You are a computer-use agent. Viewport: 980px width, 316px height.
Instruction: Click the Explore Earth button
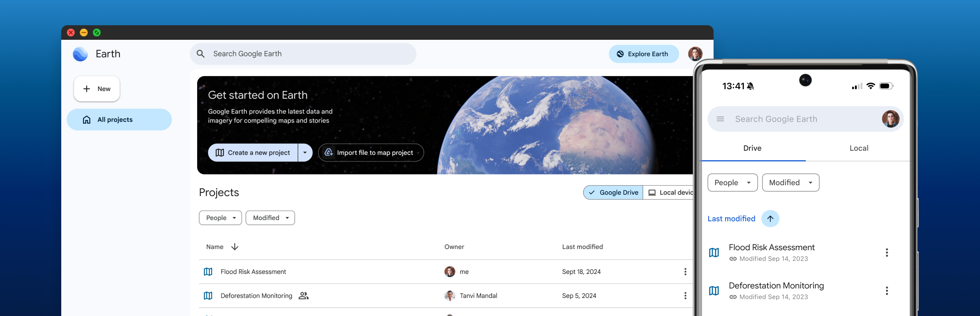click(644, 54)
